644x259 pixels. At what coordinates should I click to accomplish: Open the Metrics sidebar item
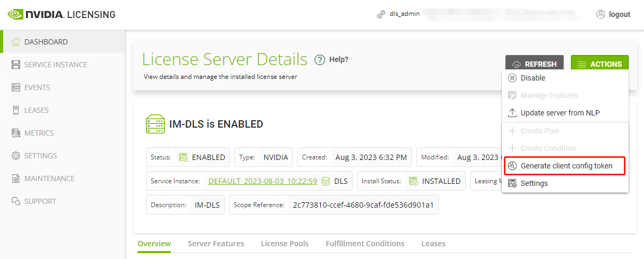(63, 133)
